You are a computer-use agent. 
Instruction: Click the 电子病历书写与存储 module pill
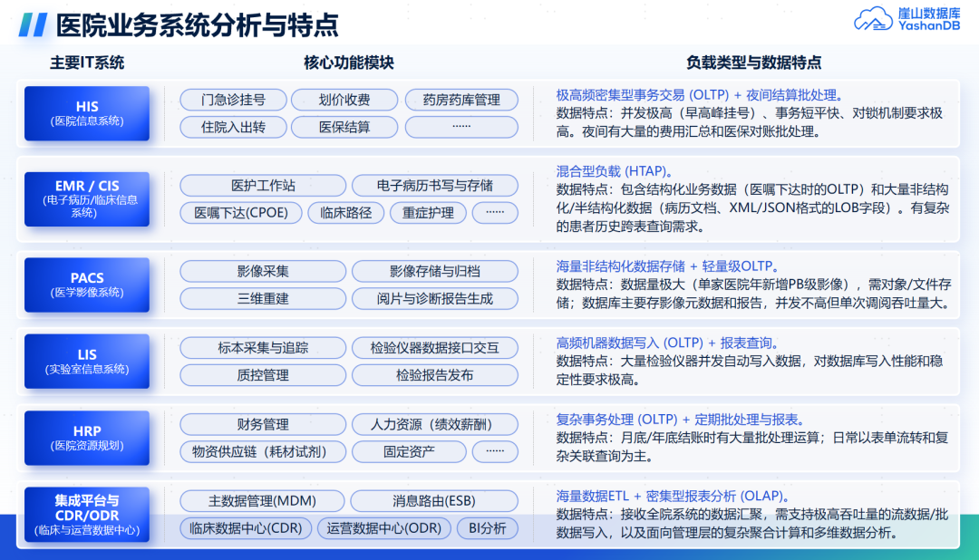tap(435, 186)
